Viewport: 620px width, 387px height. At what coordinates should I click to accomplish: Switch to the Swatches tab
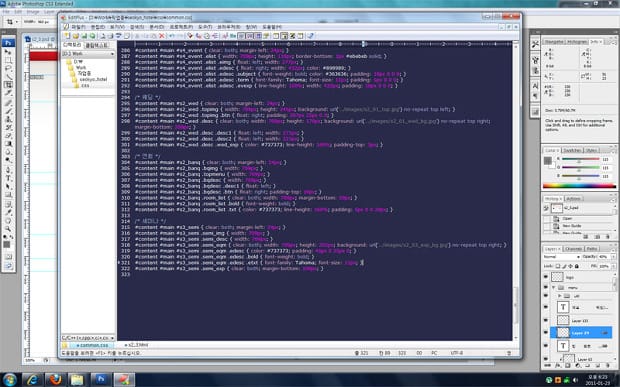[x=572, y=150]
